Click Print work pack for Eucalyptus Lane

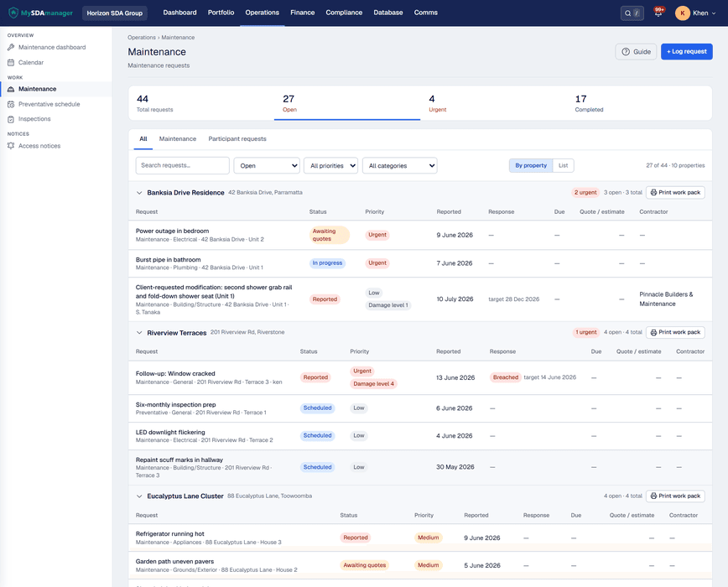[675, 496]
